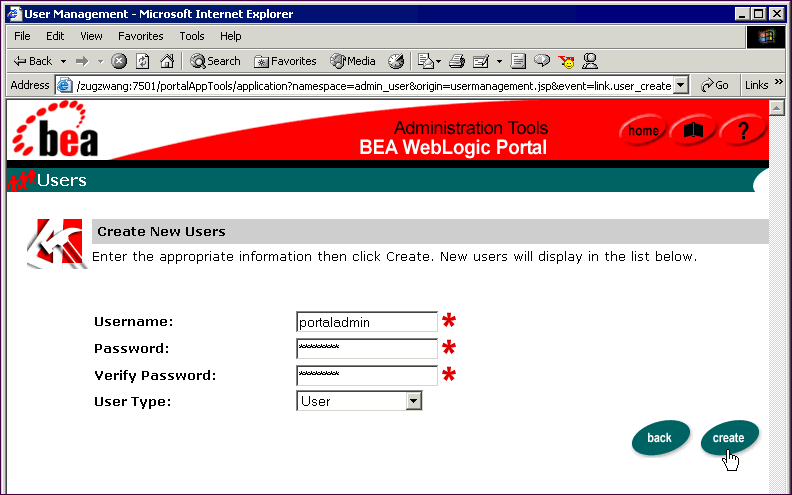
Task: Click the Forward arrow toolbar button
Action: 82,62
